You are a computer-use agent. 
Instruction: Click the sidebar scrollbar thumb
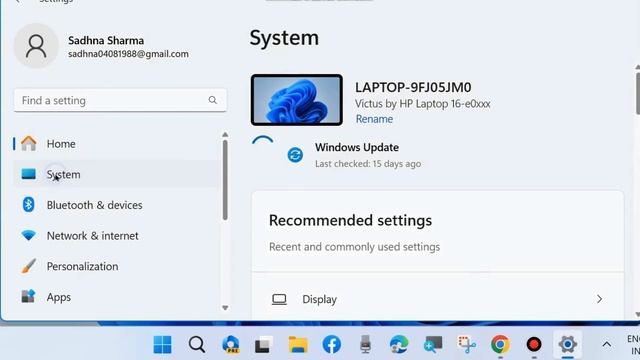[225, 180]
